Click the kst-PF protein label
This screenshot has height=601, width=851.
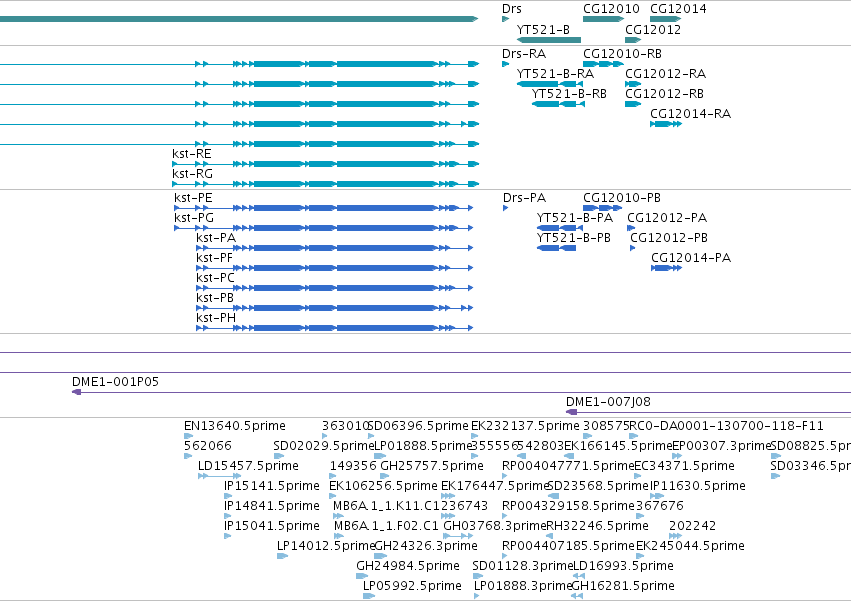click(x=214, y=258)
